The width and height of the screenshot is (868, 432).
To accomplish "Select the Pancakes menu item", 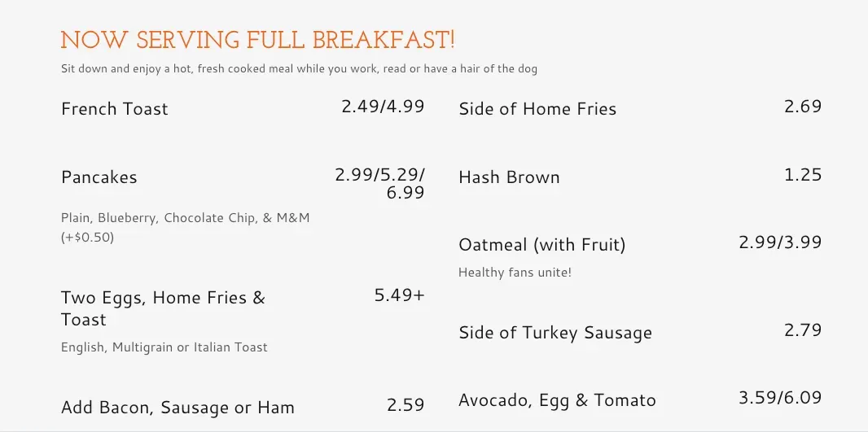I will pos(99,177).
